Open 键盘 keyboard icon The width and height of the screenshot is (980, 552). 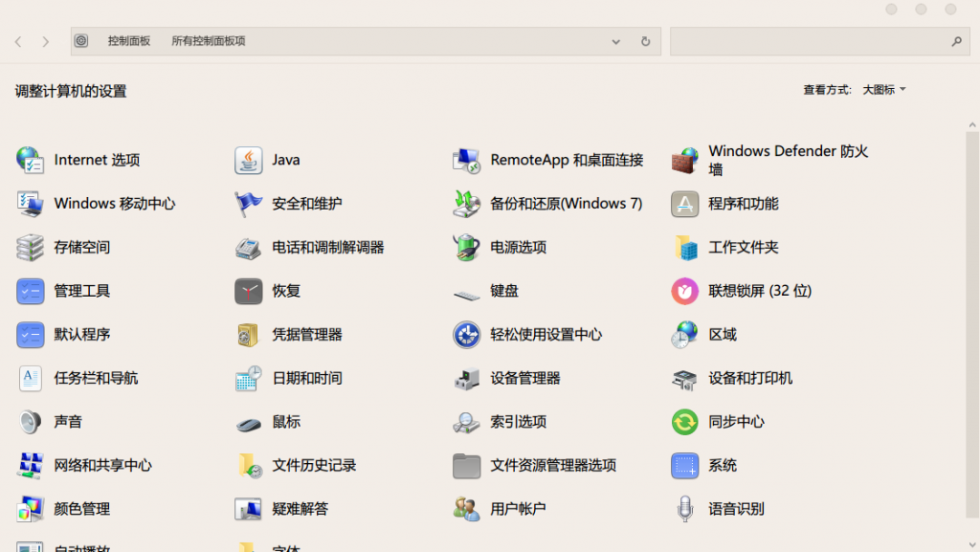click(466, 293)
